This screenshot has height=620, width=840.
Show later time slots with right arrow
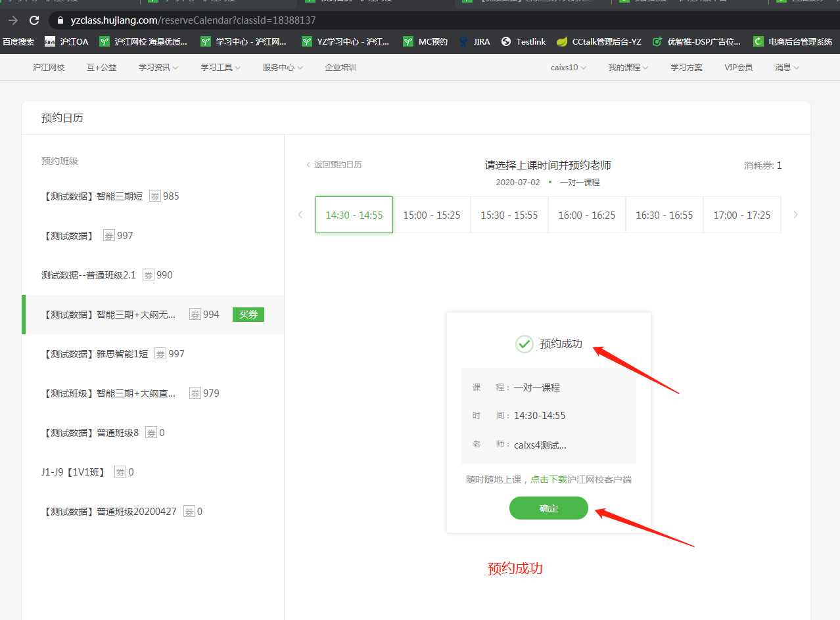tap(796, 215)
